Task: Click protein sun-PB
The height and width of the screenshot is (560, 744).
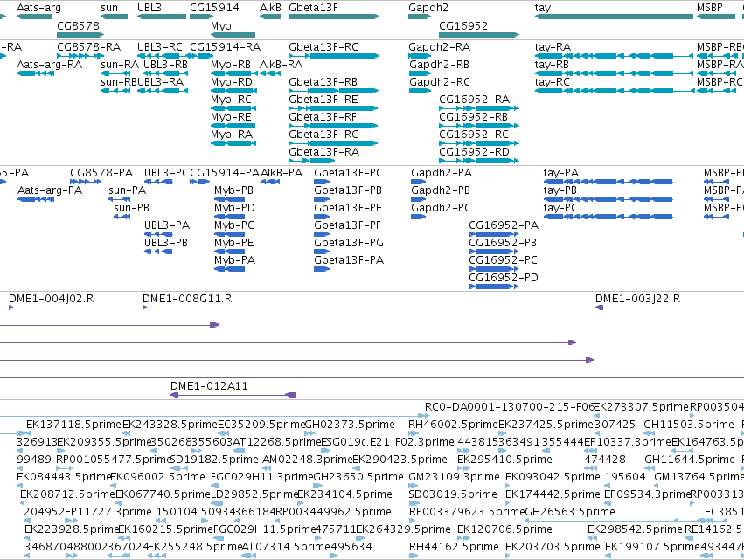Action: (131, 208)
